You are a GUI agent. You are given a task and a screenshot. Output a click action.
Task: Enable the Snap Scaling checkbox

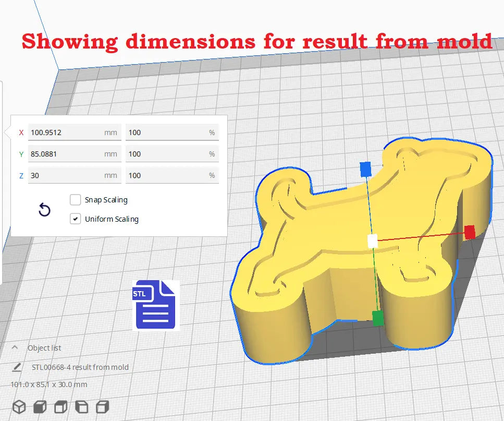click(76, 200)
